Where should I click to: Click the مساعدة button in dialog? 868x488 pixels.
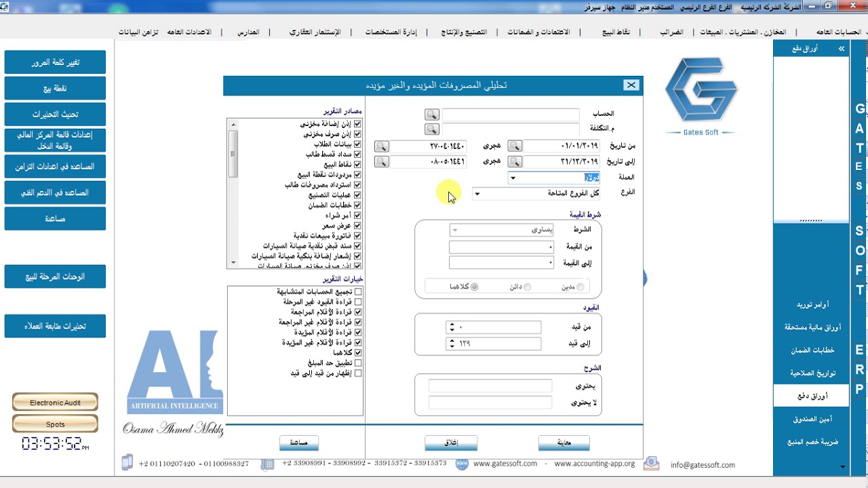click(299, 443)
